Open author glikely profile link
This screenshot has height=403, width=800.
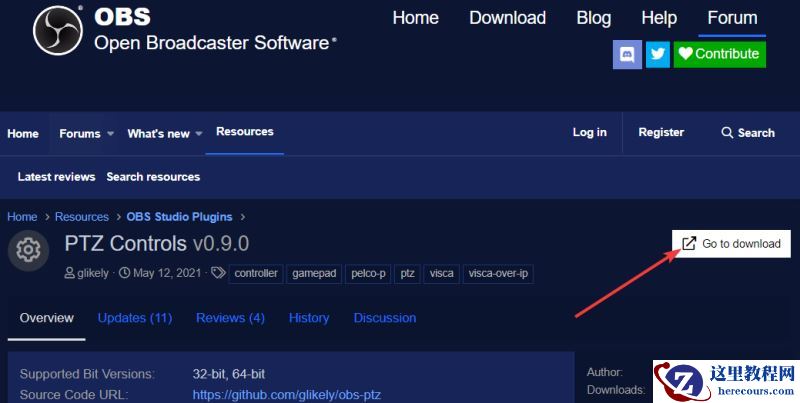tap(92, 273)
